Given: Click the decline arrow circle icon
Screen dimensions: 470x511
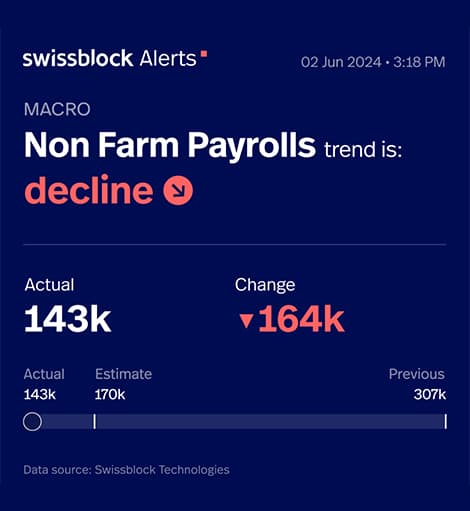Looking at the screenshot, I should coord(178,190).
